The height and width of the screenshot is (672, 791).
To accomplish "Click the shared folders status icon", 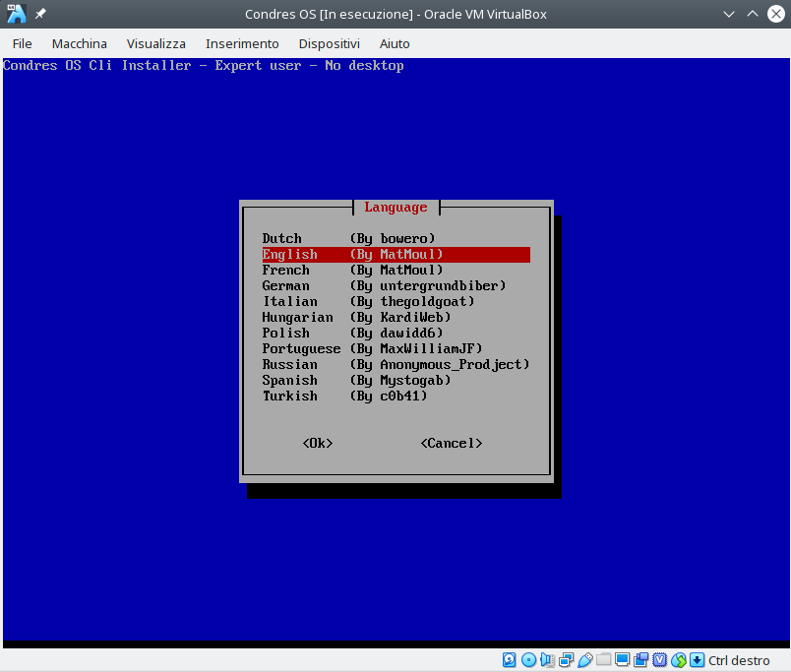I will 603,660.
